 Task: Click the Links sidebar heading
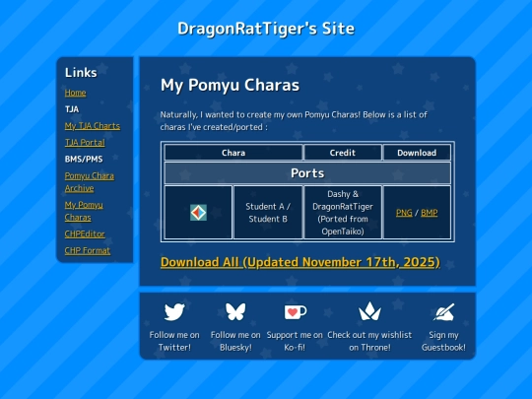coord(81,72)
